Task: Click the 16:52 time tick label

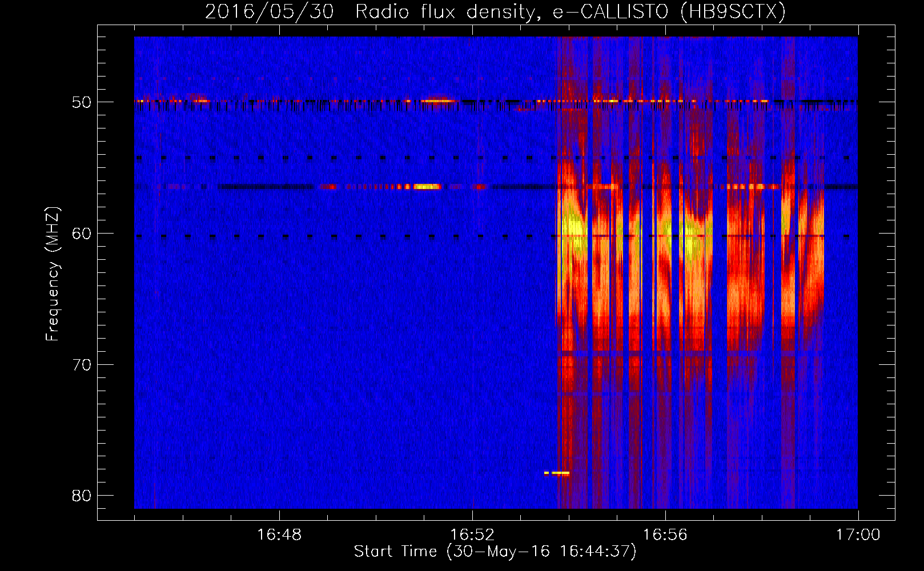Action: pos(472,535)
